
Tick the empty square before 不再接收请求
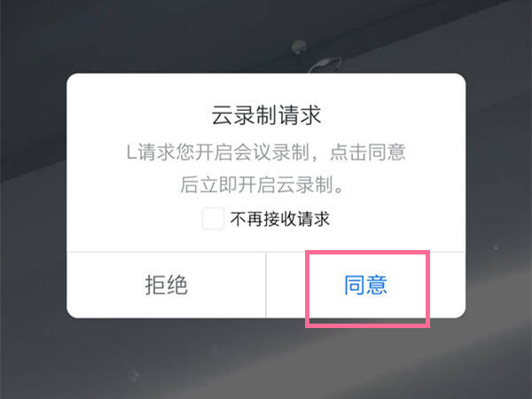tap(213, 218)
